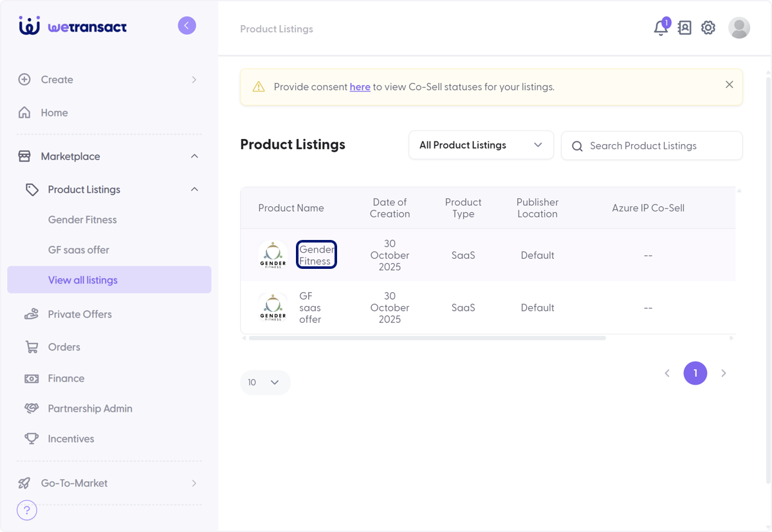Click the Orders shopping cart icon
Screen dimensions: 772x532
point(32,347)
